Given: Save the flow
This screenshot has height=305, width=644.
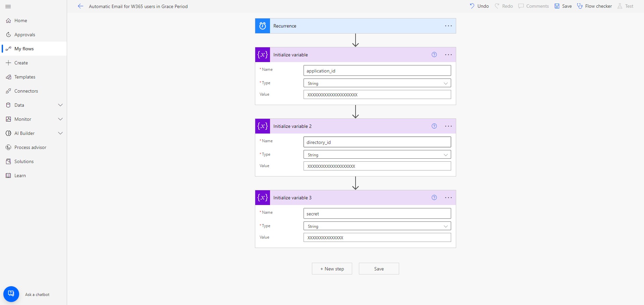Looking at the screenshot, I should pos(563,6).
